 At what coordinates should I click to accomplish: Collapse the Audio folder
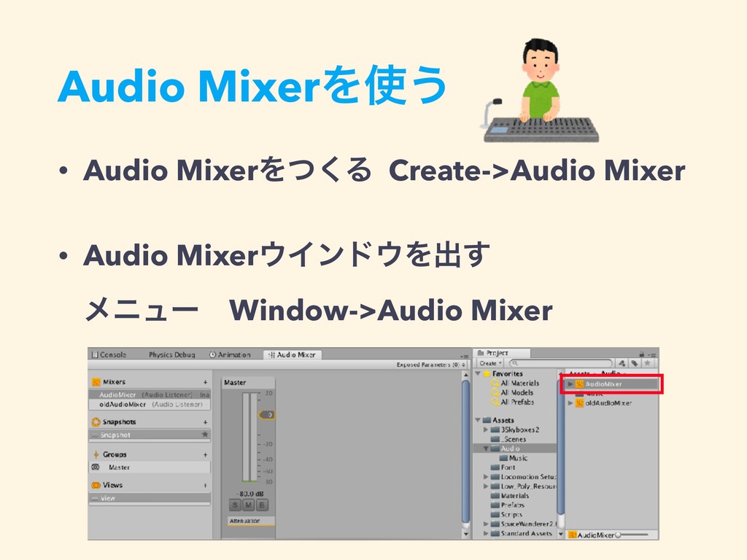[486, 448]
